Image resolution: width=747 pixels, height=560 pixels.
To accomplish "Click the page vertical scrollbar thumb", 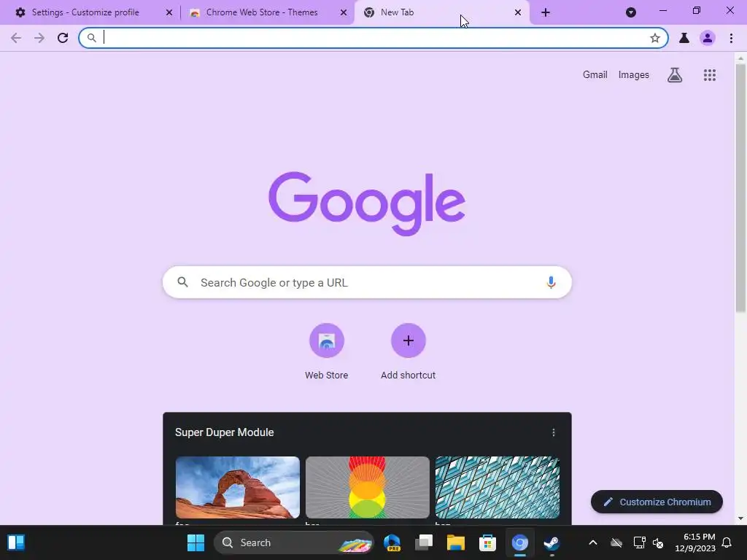I will (x=740, y=188).
